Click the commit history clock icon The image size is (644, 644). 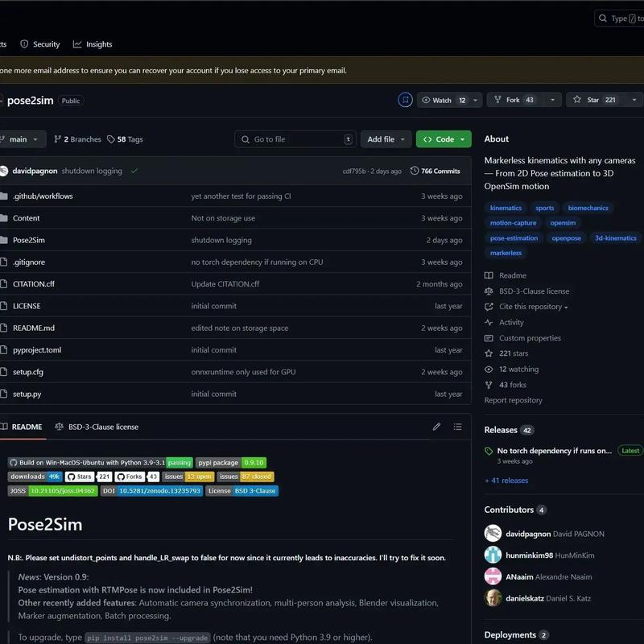(415, 171)
